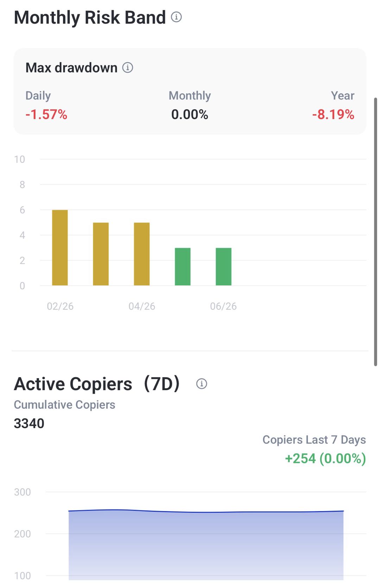Tap the Monthly drawdown value 0.00%
The height and width of the screenshot is (588, 380).
click(x=190, y=115)
